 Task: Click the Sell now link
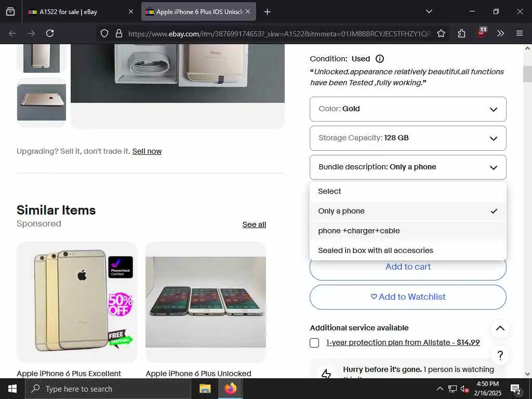pyautogui.click(x=147, y=151)
